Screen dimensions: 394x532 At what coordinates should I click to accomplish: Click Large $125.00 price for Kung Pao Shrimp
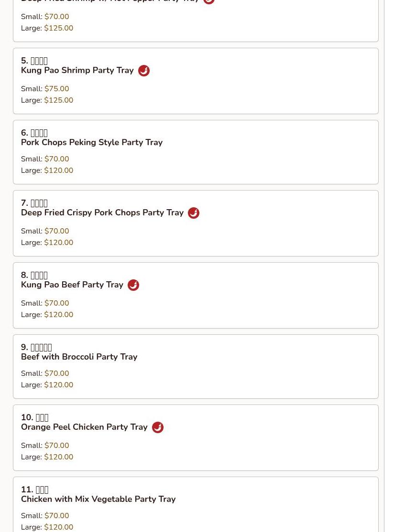pyautogui.click(x=58, y=100)
